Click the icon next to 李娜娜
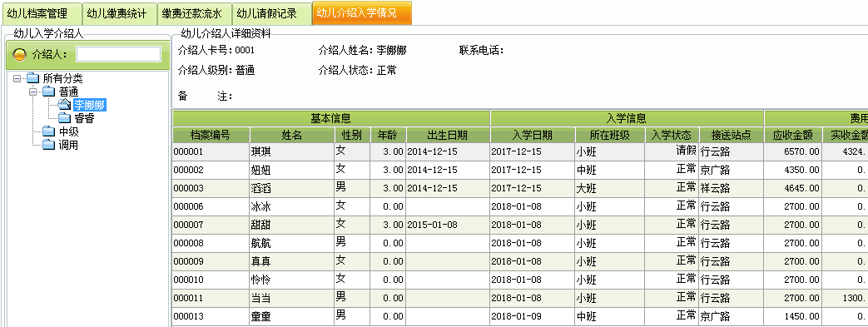This screenshot has width=868, height=327. point(65,105)
